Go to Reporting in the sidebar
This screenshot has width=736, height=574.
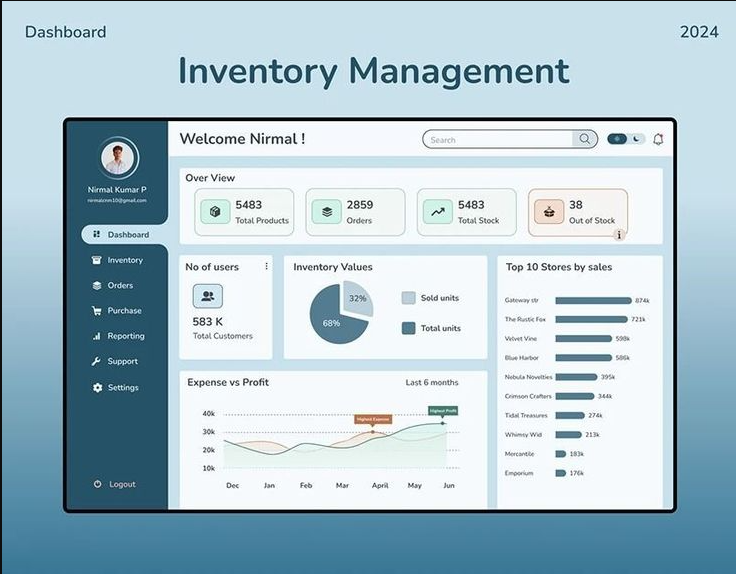coord(125,336)
